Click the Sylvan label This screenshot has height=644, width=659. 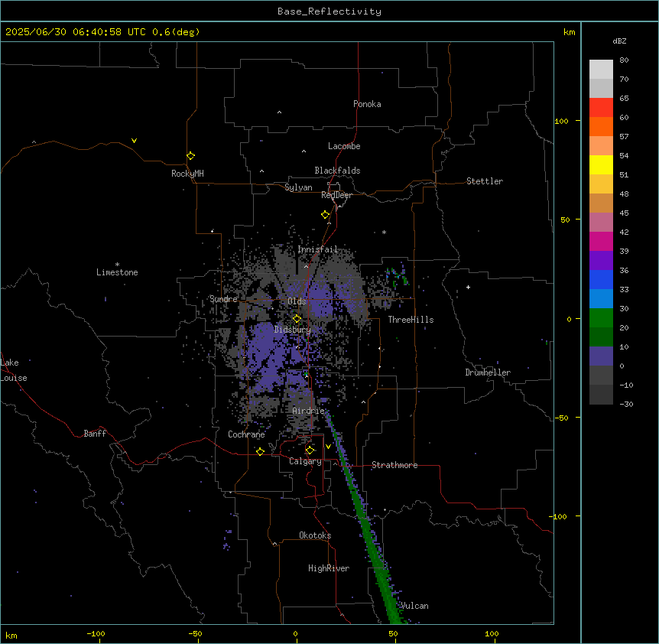(x=298, y=187)
